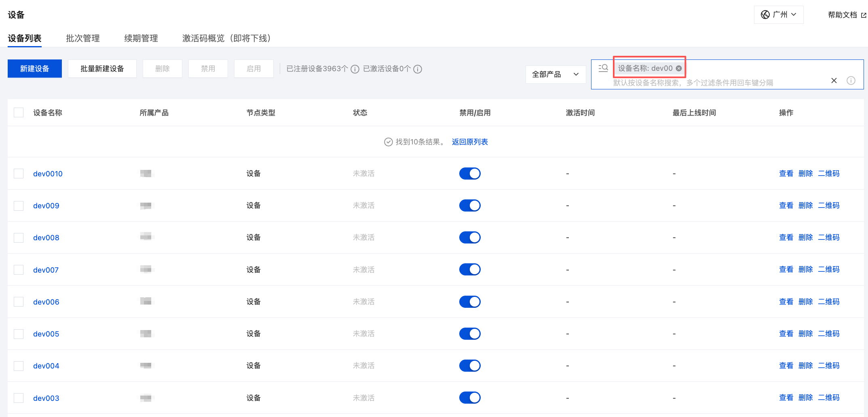Screen dimensions: 868x417
Task: Click the globe region icon for 广州
Action: pyautogui.click(x=765, y=15)
